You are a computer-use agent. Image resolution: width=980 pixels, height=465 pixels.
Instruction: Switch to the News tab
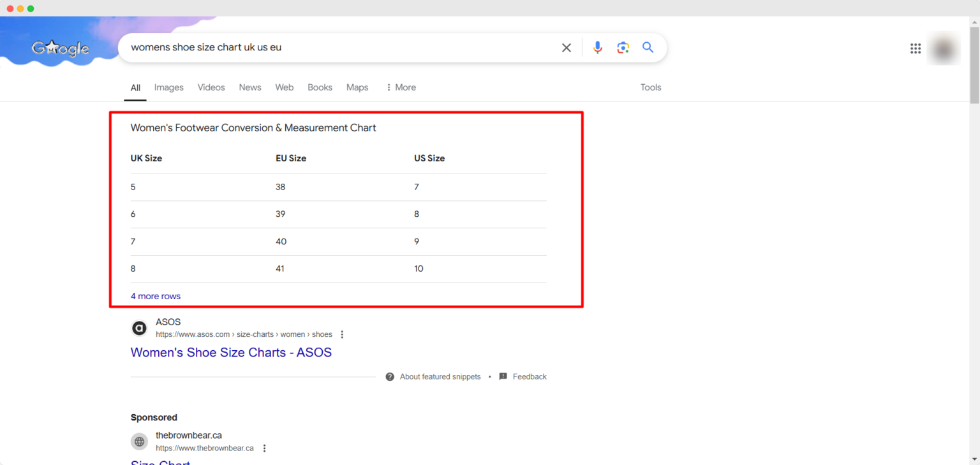point(249,87)
